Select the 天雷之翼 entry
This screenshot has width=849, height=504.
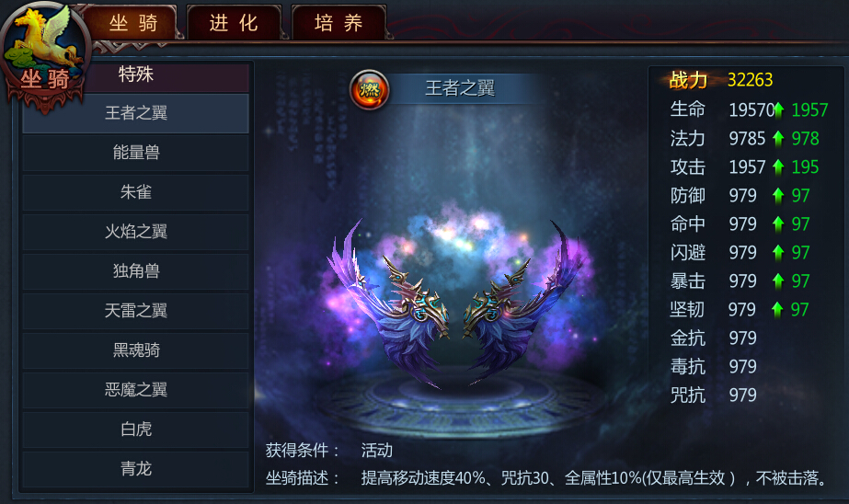click(x=136, y=311)
